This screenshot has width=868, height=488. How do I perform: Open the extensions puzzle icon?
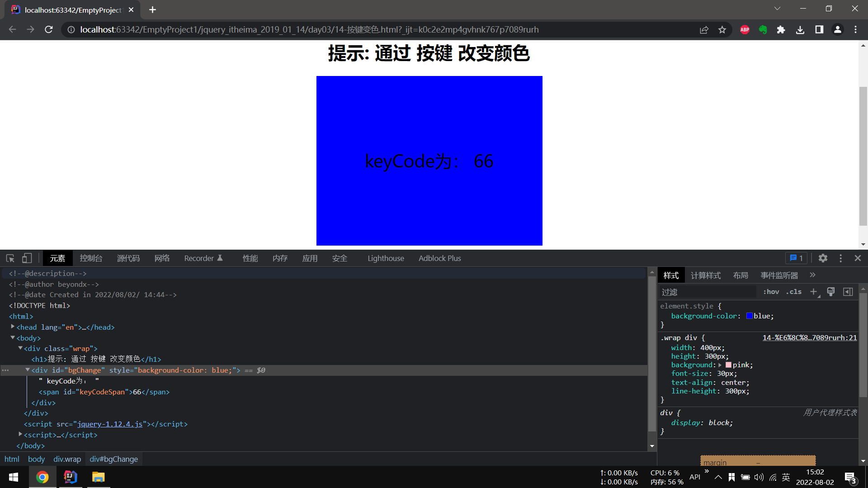click(781, 29)
